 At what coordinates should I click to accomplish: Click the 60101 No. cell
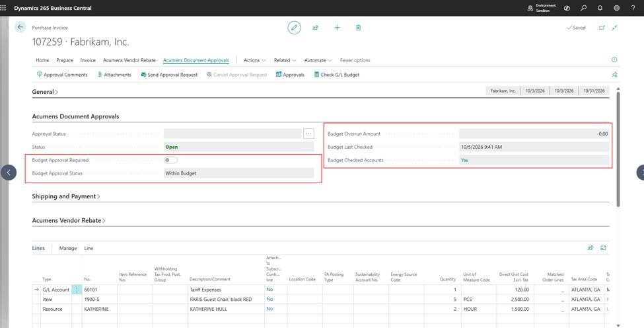point(99,290)
